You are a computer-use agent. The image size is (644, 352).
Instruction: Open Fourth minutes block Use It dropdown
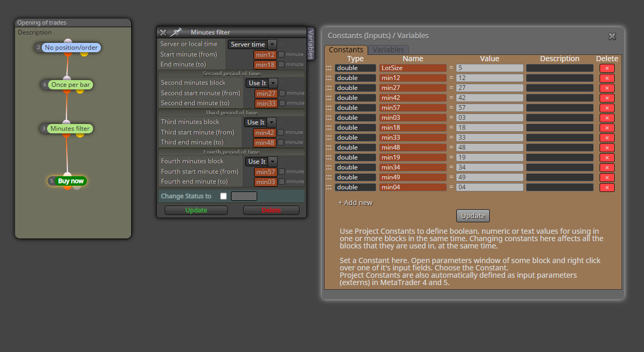[261, 162]
